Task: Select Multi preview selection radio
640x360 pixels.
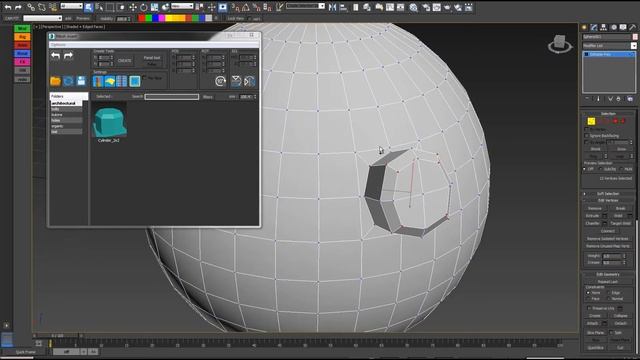Action: (x=621, y=169)
